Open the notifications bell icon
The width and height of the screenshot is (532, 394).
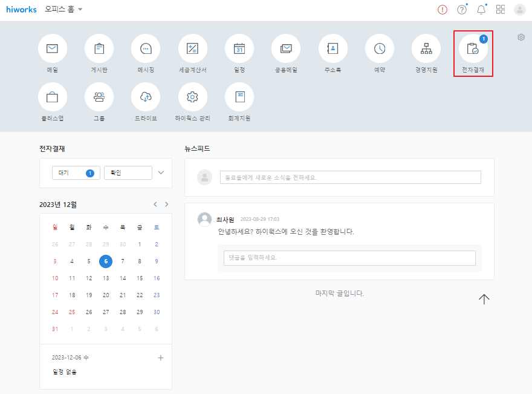pyautogui.click(x=481, y=10)
